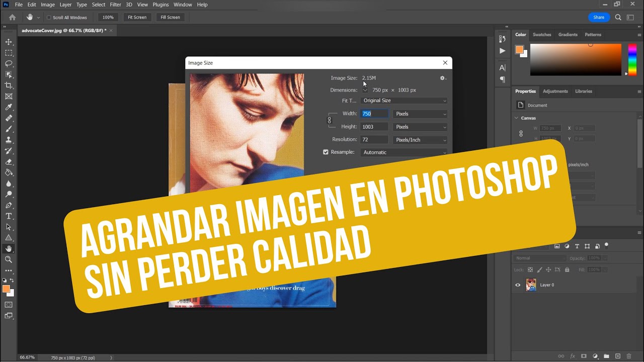
Task: Select the Brush tool
Action: [9, 129]
